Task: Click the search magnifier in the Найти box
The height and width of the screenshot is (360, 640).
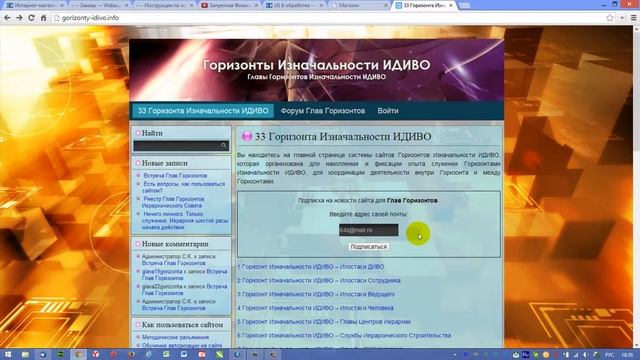Action: (224, 146)
